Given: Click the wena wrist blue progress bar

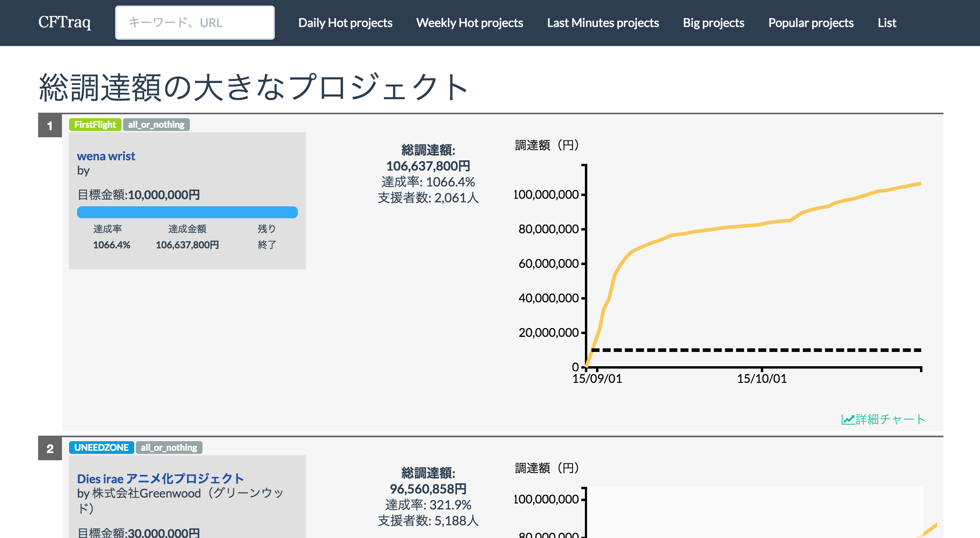Looking at the screenshot, I should [x=187, y=212].
